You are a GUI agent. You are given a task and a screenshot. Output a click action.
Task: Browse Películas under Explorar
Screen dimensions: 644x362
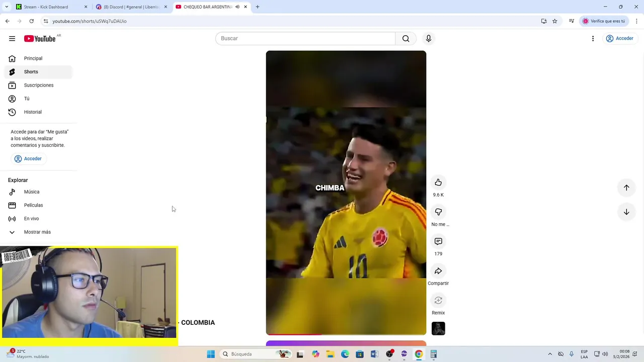tap(38, 205)
